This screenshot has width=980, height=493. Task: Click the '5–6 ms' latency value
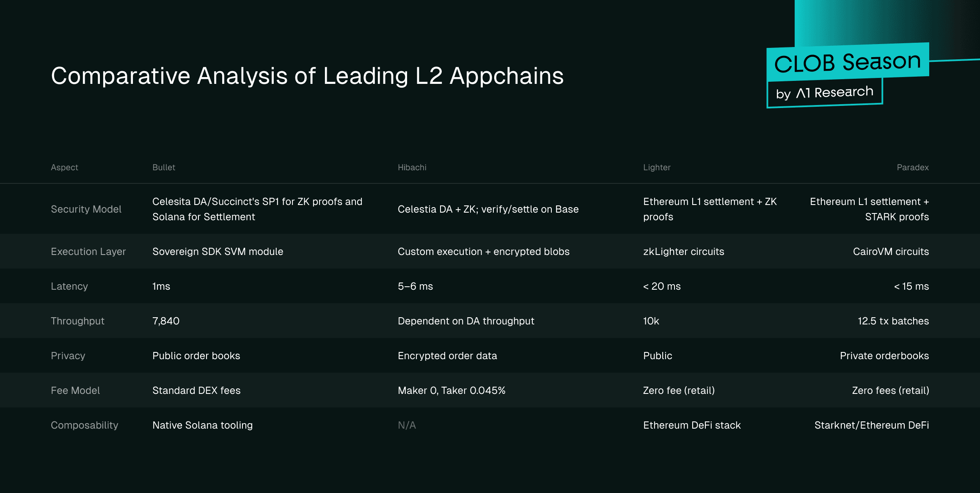(x=415, y=286)
